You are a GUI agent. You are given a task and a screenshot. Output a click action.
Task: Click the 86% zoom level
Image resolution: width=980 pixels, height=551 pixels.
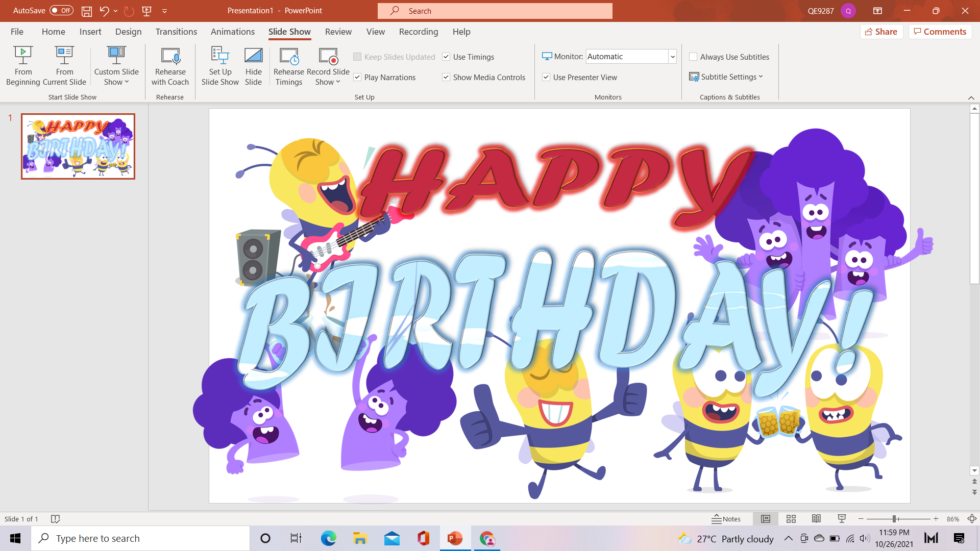click(953, 519)
